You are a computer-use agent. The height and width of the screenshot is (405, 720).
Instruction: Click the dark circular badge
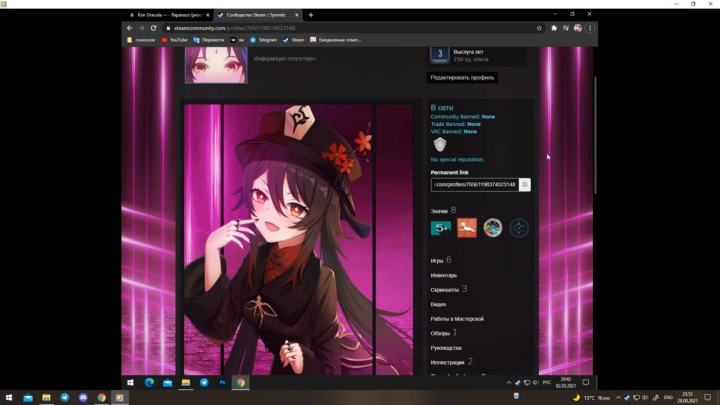click(519, 228)
